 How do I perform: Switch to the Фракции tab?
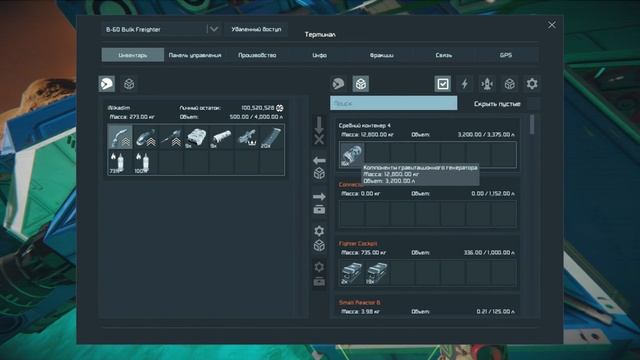tap(382, 55)
